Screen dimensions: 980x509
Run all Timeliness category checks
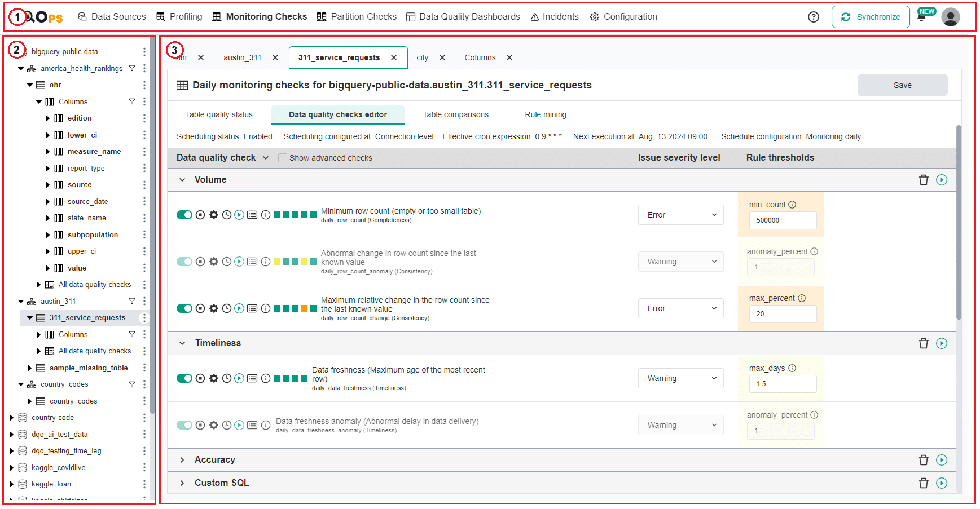coord(941,343)
